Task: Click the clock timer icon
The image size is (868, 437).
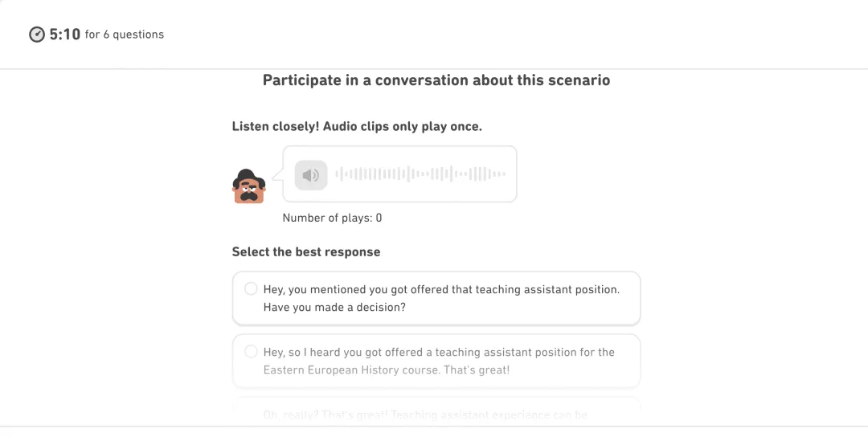Action: pos(36,35)
